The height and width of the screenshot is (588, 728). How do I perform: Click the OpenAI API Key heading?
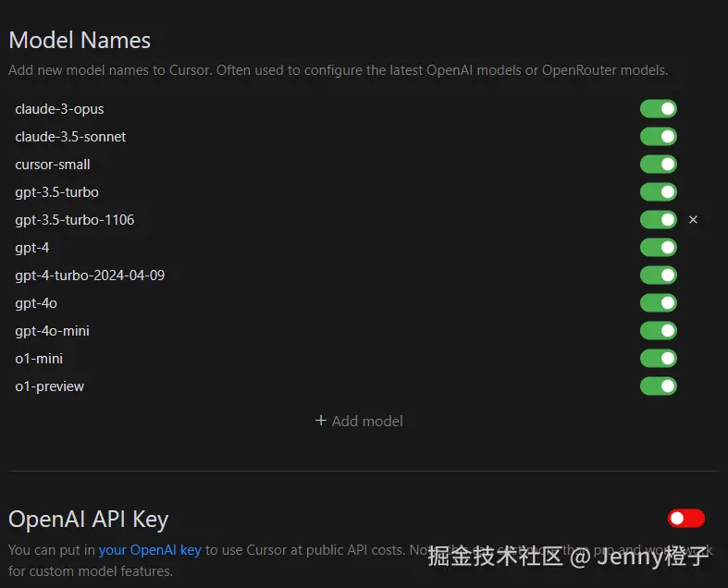coord(89,520)
